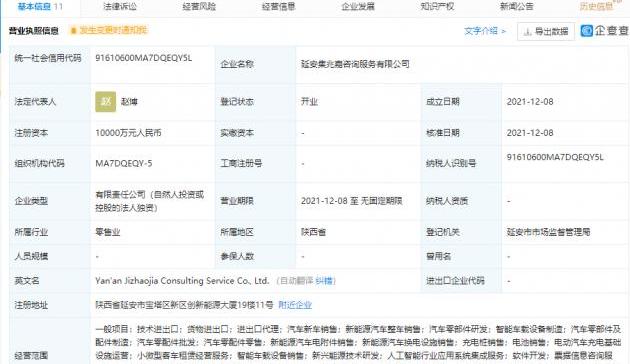Image resolution: width=630 pixels, height=364 pixels.
Task: Select organization code MA7DQEQY-5
Action: 124,164
